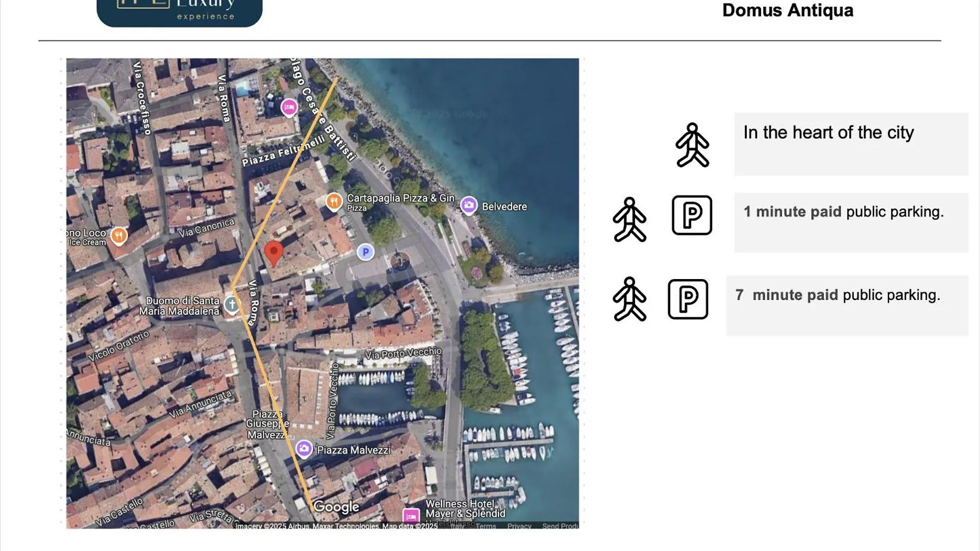Click the Via Canonica street label
Viewport: 980px width, 551px height.
click(206, 228)
